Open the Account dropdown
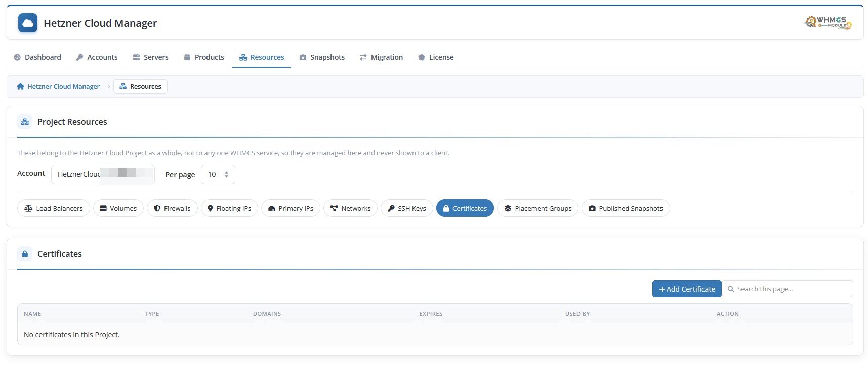Viewport: 868px width, 370px height. (x=103, y=174)
